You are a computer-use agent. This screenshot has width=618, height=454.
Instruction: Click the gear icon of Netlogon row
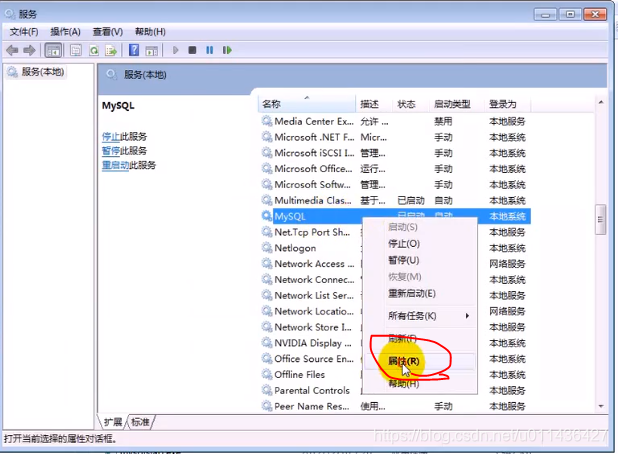(x=267, y=247)
